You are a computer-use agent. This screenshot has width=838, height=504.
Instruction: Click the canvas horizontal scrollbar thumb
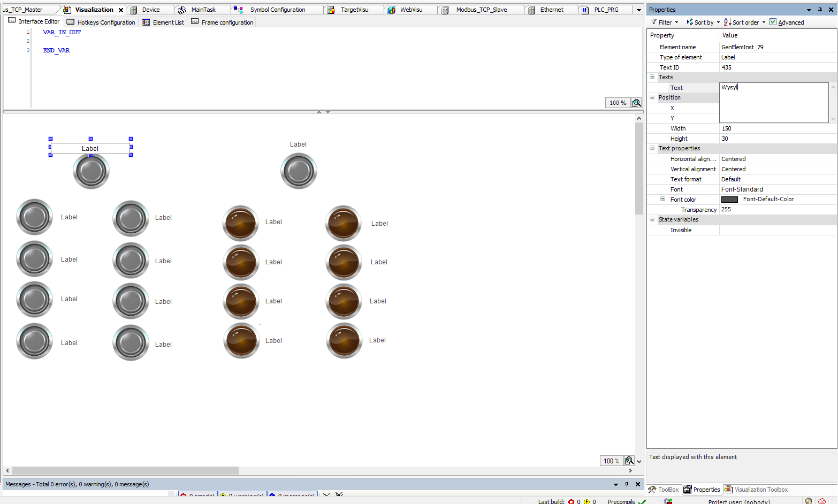tap(125, 470)
